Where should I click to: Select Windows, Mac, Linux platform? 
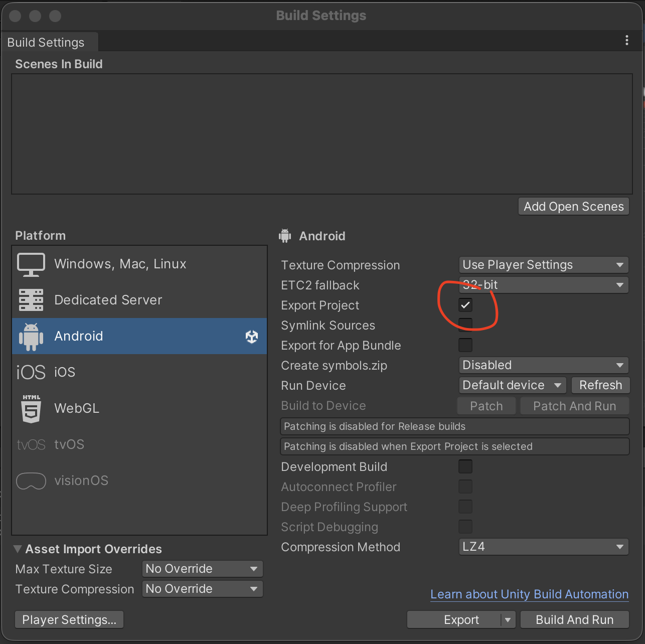point(139,264)
